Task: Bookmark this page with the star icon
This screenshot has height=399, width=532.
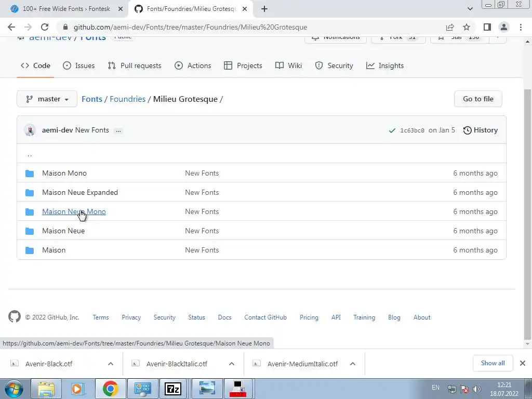Action: point(467,27)
